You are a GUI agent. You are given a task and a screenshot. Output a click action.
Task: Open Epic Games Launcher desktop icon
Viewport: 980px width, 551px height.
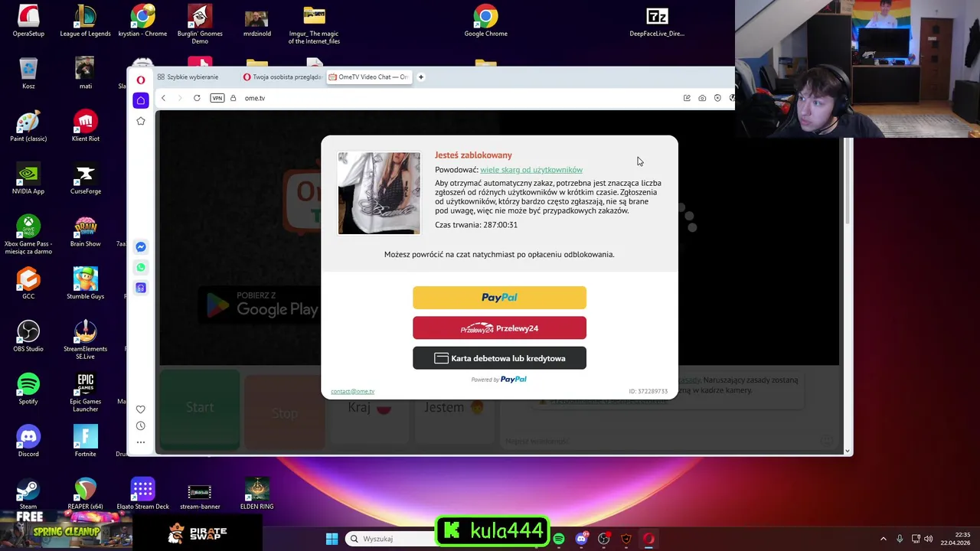click(x=85, y=393)
